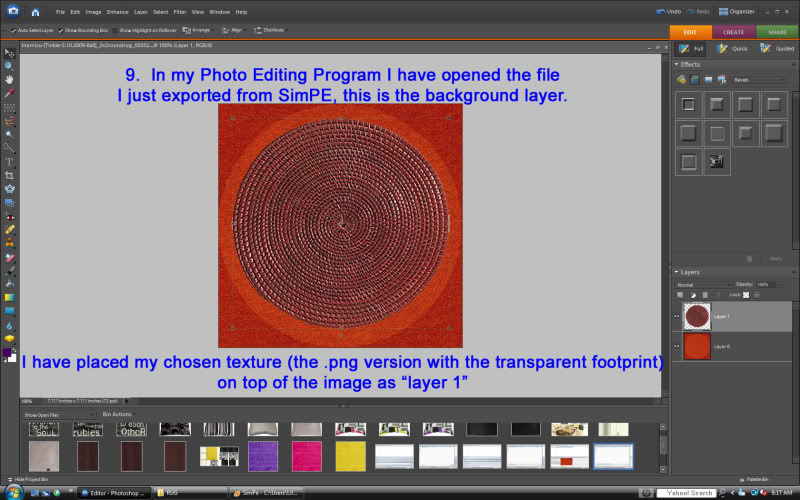The height and width of the screenshot is (500, 800).
Task: Select the yellow texture thumbnail in bin
Action: pyautogui.click(x=351, y=456)
